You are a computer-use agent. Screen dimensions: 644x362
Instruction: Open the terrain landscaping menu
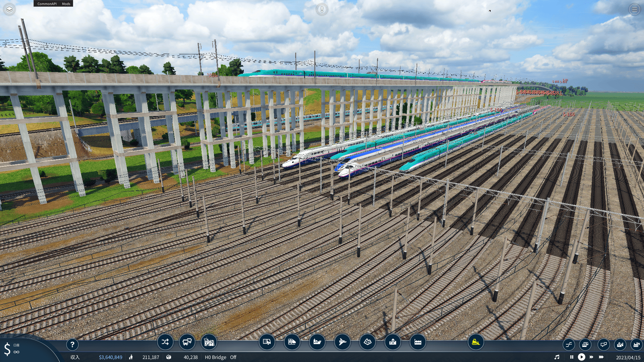(x=368, y=342)
